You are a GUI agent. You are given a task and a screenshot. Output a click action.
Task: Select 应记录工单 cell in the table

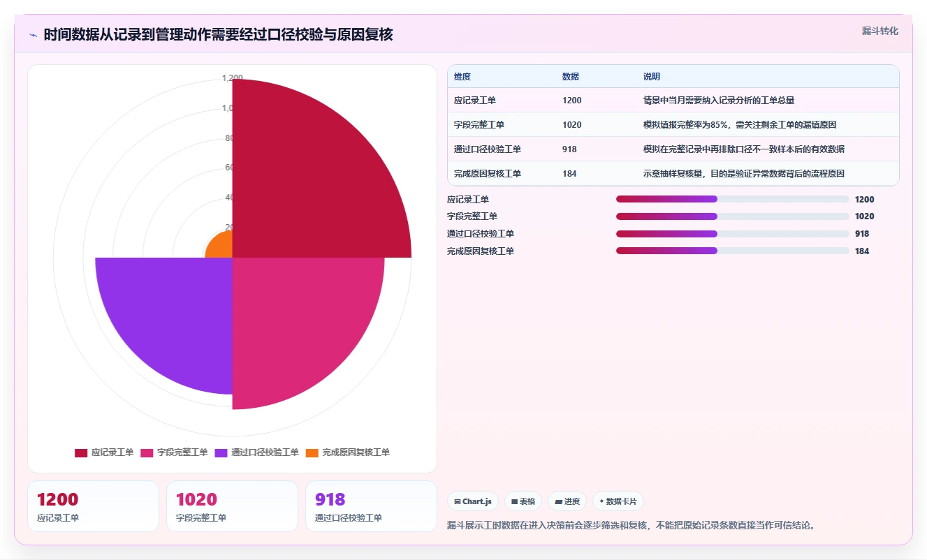tap(475, 101)
